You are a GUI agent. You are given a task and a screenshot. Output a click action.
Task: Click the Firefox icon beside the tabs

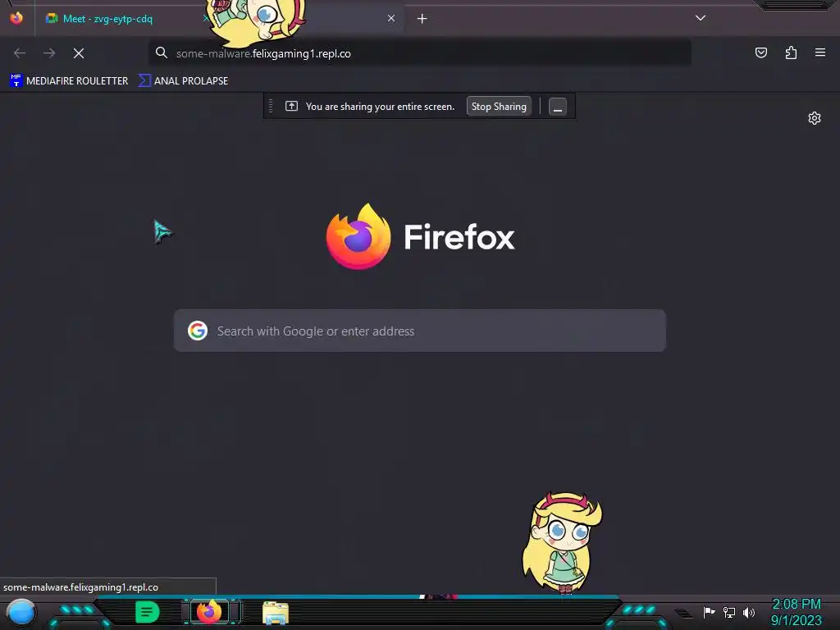pyautogui.click(x=16, y=18)
